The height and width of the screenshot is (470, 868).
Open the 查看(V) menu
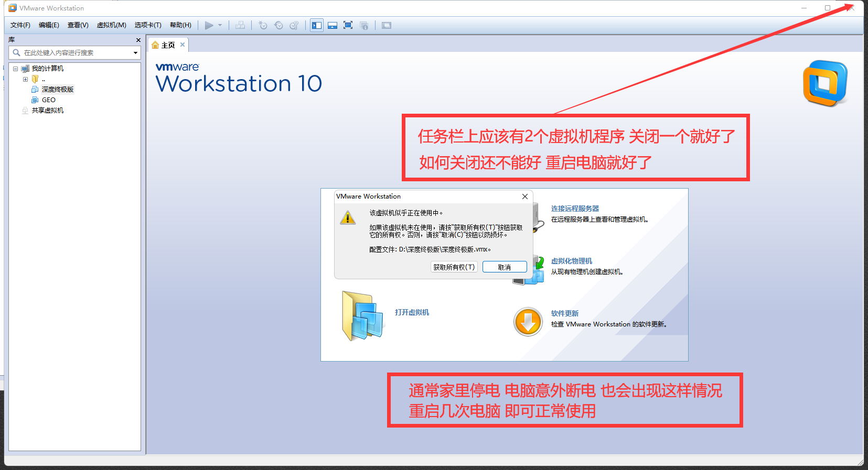click(x=78, y=25)
